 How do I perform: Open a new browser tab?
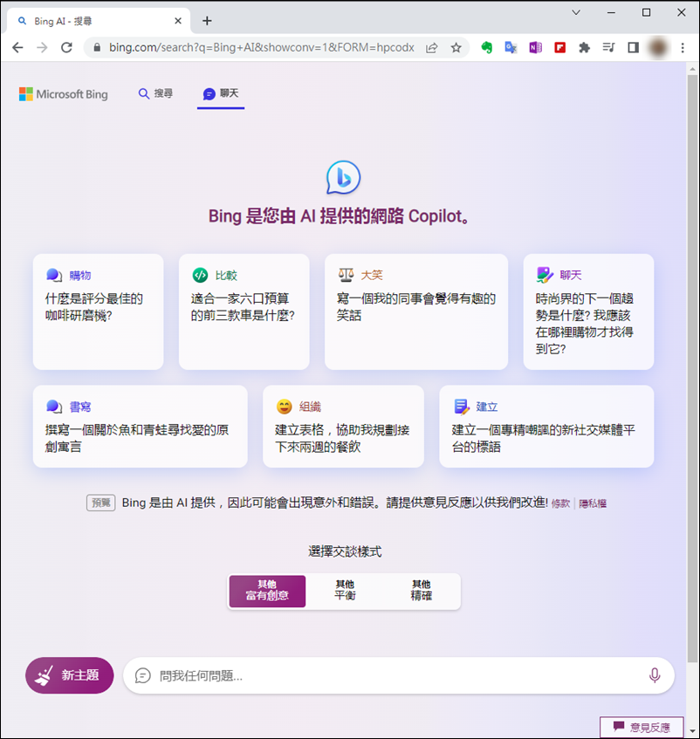pyautogui.click(x=207, y=21)
